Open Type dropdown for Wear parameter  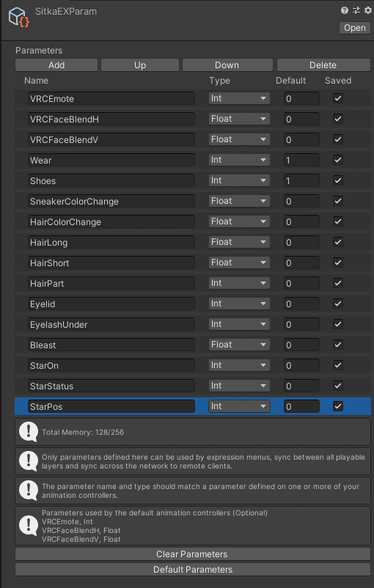point(239,160)
